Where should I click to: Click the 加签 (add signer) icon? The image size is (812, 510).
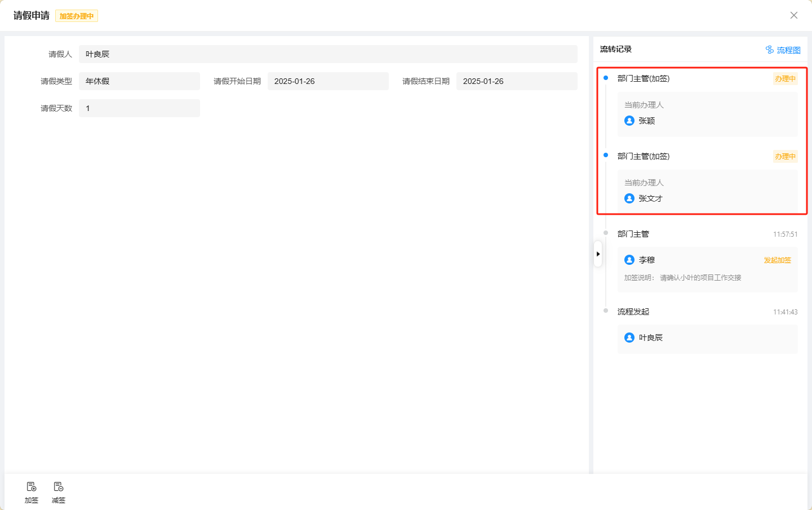(32, 487)
